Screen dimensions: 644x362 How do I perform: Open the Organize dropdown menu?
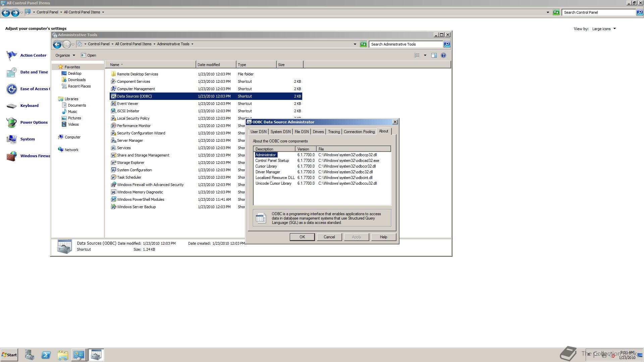[65, 55]
